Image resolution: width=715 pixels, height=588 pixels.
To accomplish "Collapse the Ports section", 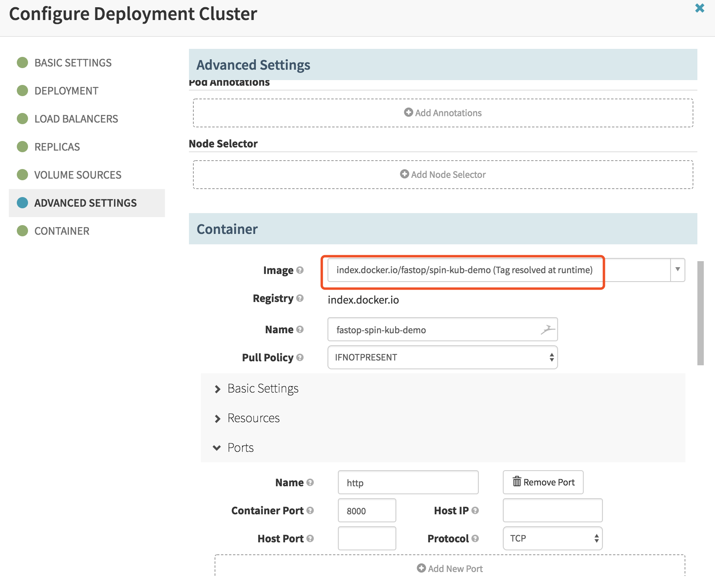I will coord(240,448).
